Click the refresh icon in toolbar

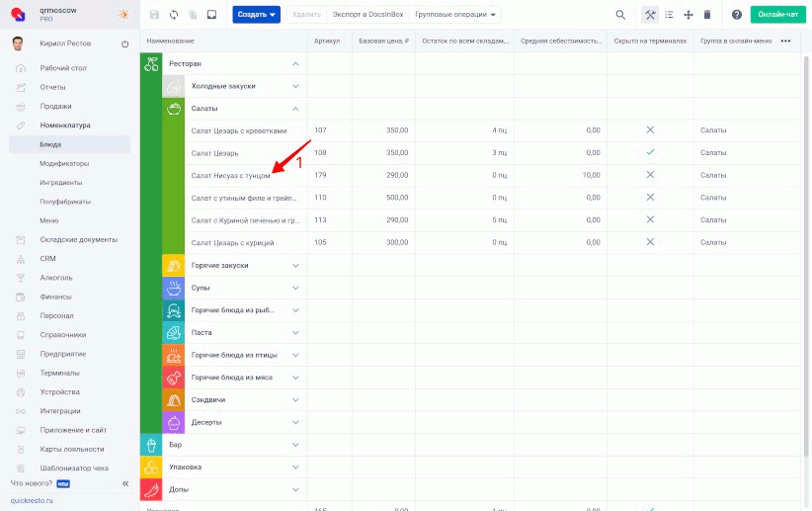pos(174,15)
